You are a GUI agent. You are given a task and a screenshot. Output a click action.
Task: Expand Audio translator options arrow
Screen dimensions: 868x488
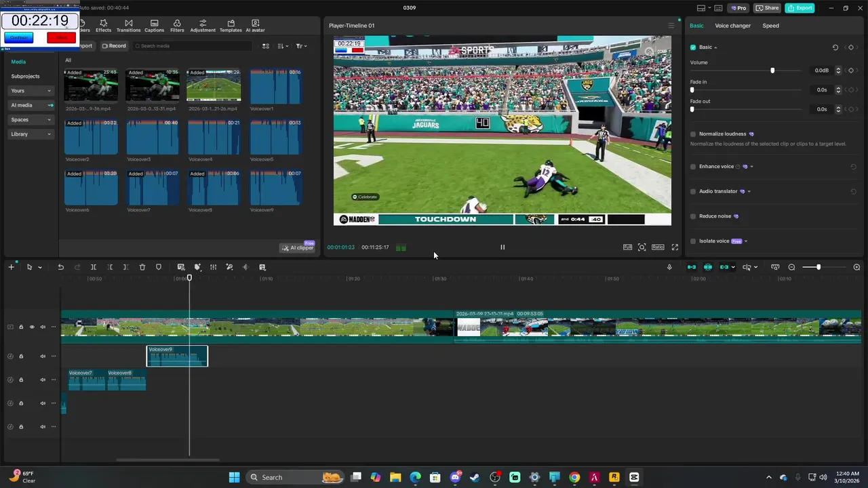coord(749,192)
